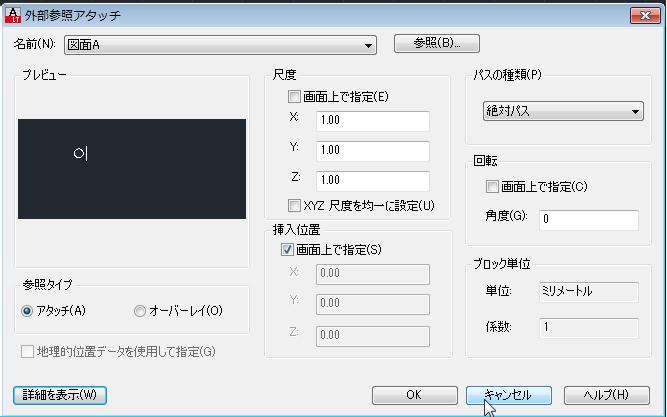Enable 画面上で指定(E) checkbox under 尺度
The height and width of the screenshot is (417, 667).
click(294, 97)
